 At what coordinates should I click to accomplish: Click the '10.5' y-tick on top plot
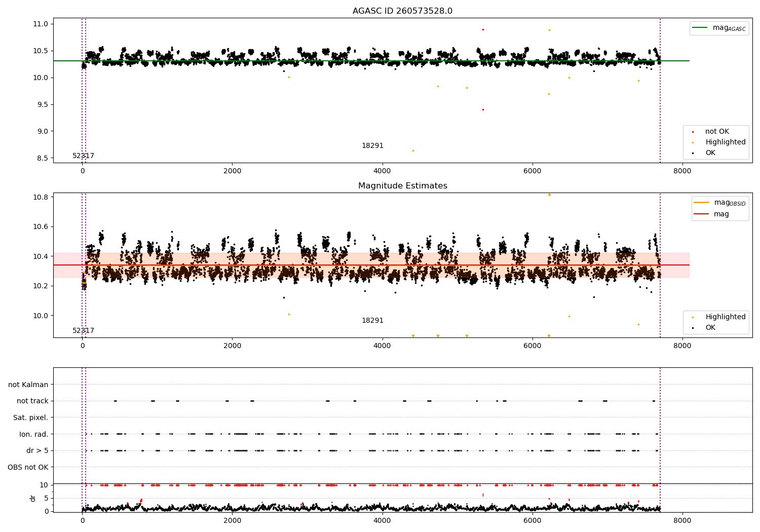point(41,51)
